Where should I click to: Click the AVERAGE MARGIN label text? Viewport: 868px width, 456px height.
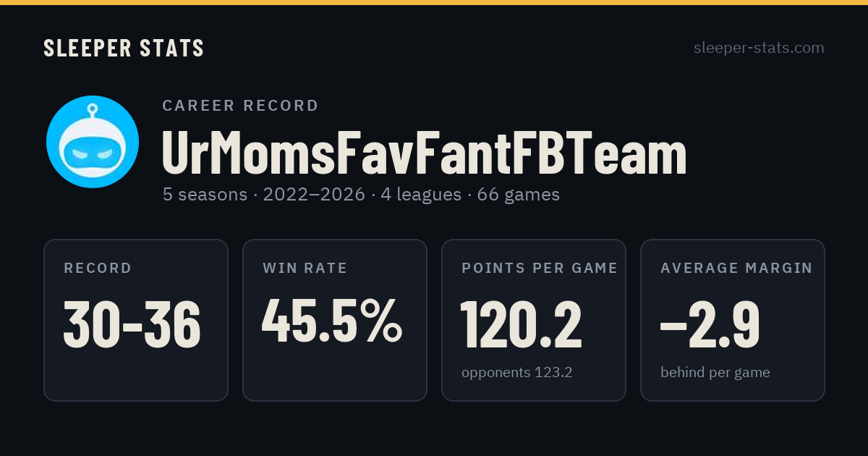(x=736, y=269)
